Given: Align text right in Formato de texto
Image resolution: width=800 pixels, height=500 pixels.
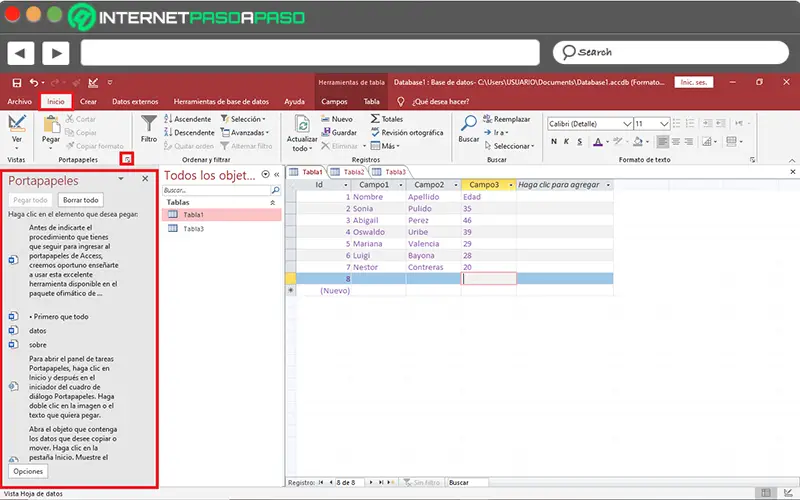Looking at the screenshot, I should click(689, 141).
